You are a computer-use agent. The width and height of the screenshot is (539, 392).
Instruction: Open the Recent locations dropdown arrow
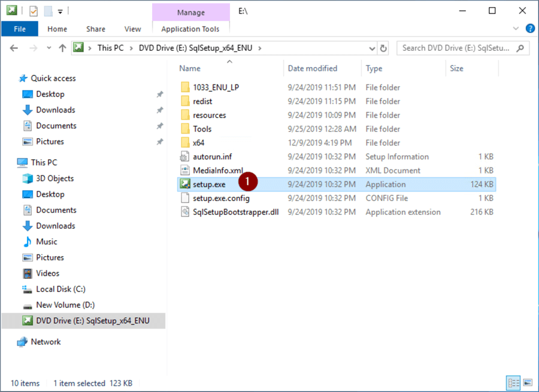[x=49, y=48]
